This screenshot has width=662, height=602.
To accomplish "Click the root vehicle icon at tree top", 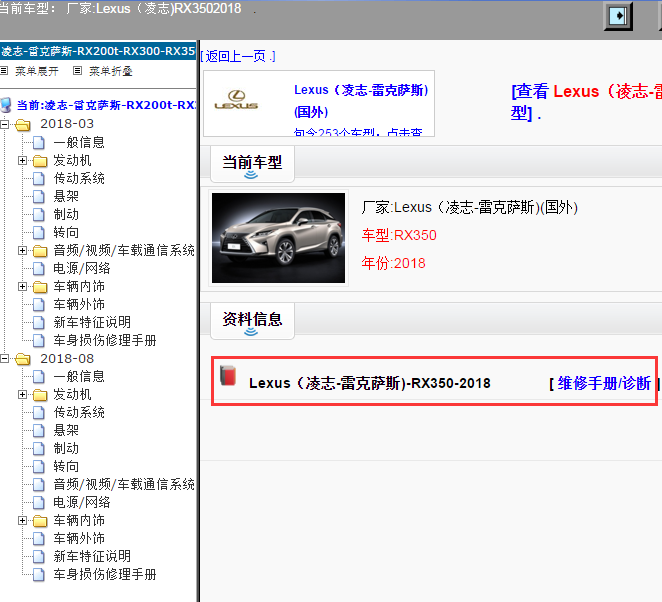I will (x=7, y=105).
